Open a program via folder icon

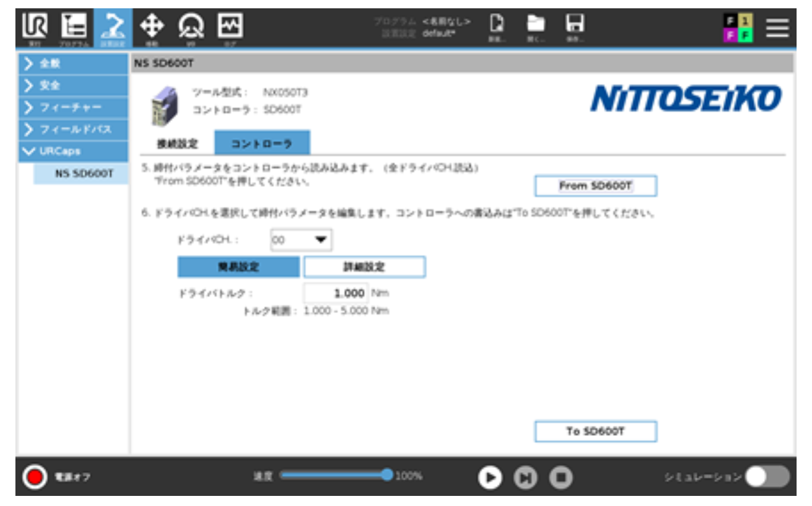coord(536,27)
